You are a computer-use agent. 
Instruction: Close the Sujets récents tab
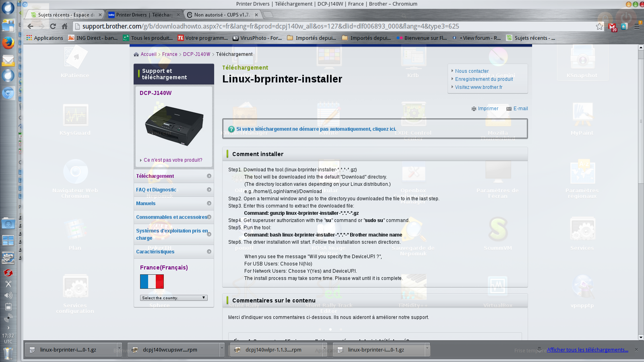coord(100,15)
